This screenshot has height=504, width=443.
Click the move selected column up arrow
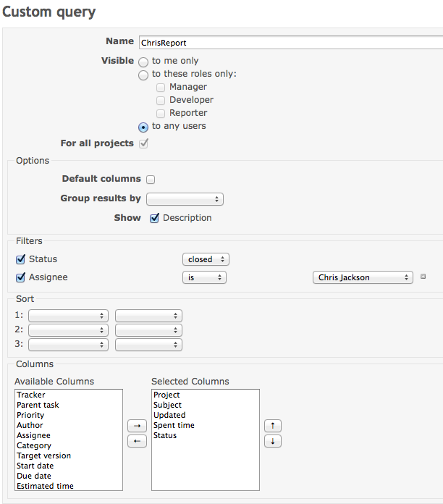click(273, 426)
